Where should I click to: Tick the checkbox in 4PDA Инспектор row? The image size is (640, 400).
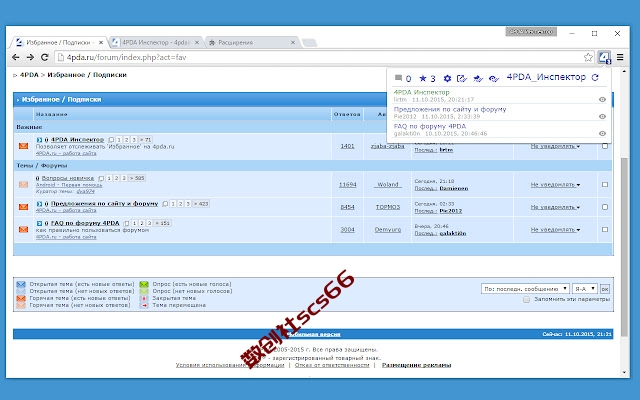coord(605,146)
